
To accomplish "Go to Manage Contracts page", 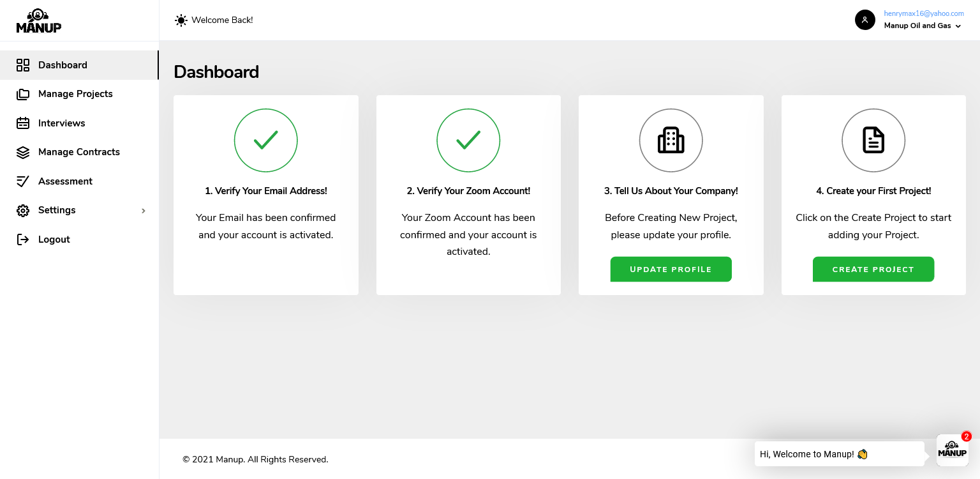I will pyautogui.click(x=79, y=152).
